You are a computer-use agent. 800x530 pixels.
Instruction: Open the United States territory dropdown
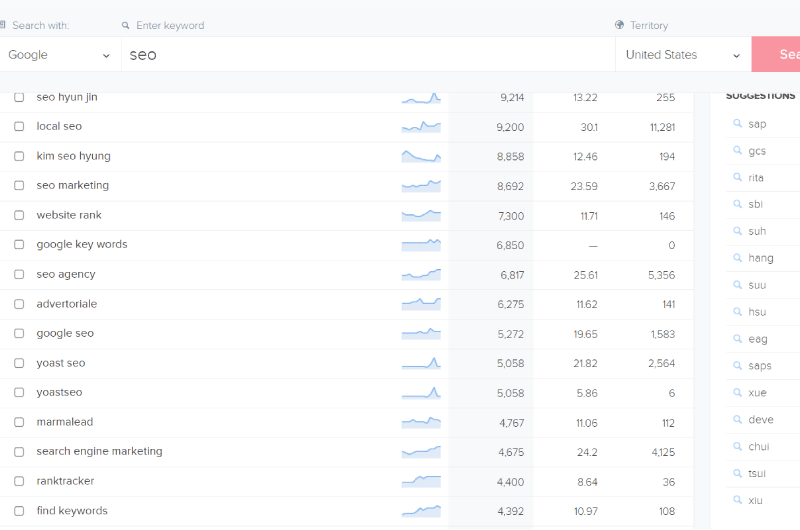coord(683,55)
